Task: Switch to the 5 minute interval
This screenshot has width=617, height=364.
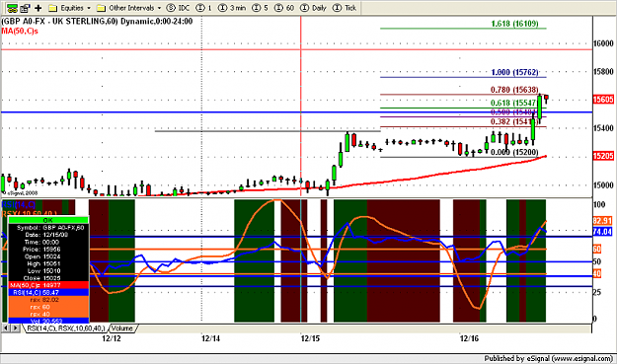Action: pos(260,8)
